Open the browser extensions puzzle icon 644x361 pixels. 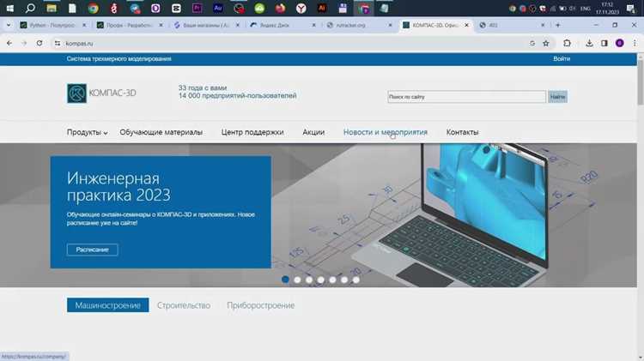point(567,43)
